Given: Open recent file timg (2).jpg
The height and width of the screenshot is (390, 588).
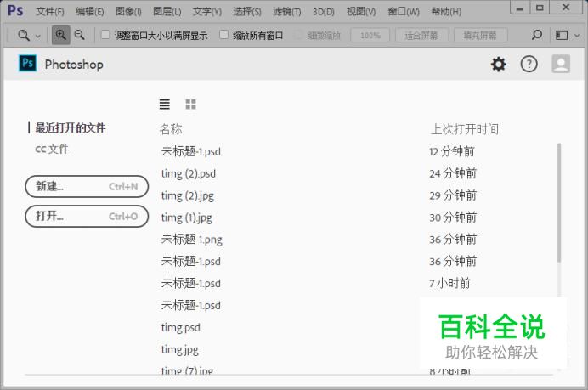Looking at the screenshot, I should click(x=188, y=195).
